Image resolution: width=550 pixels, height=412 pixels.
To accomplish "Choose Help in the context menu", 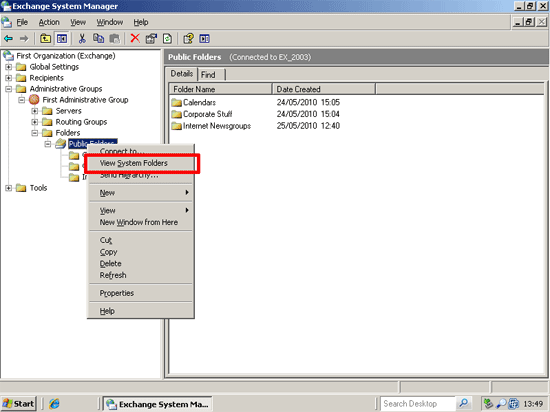I will pos(141,311).
